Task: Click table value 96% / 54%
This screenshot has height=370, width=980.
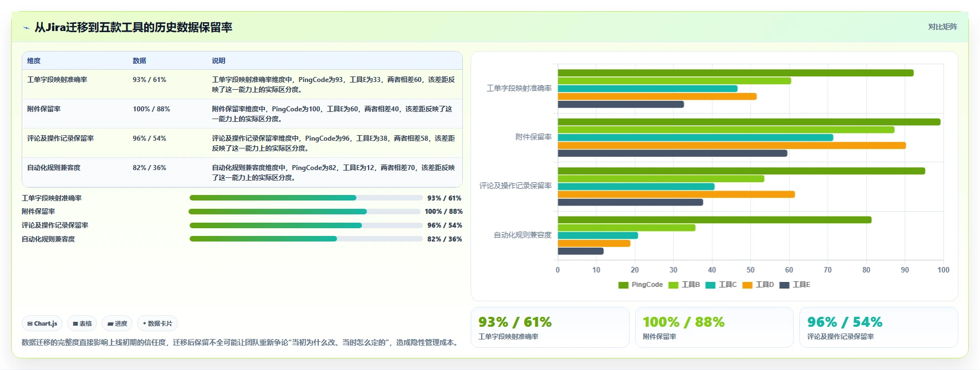Action: [150, 138]
